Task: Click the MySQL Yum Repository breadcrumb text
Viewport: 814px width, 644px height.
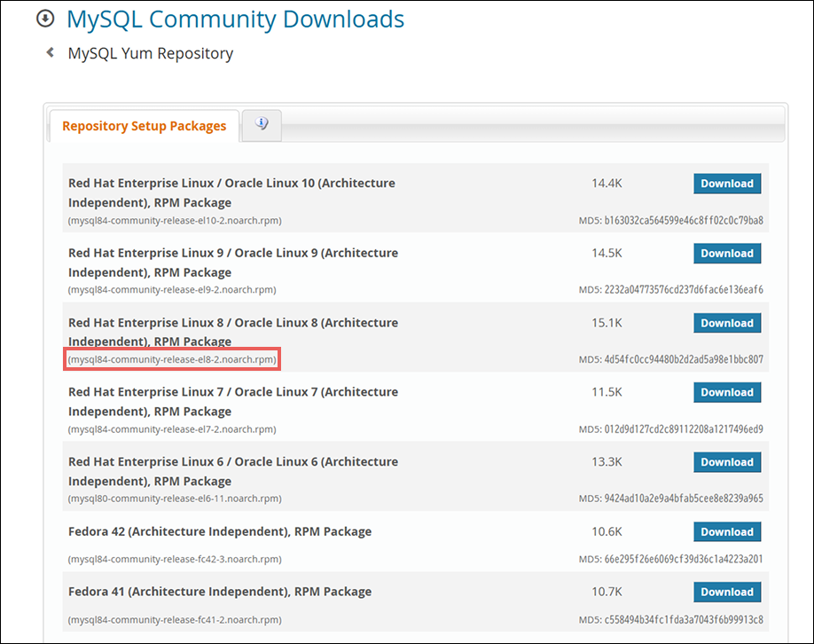Action: click(151, 53)
